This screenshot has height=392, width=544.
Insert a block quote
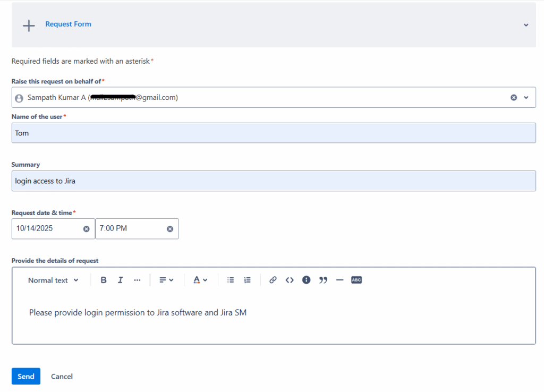point(323,280)
